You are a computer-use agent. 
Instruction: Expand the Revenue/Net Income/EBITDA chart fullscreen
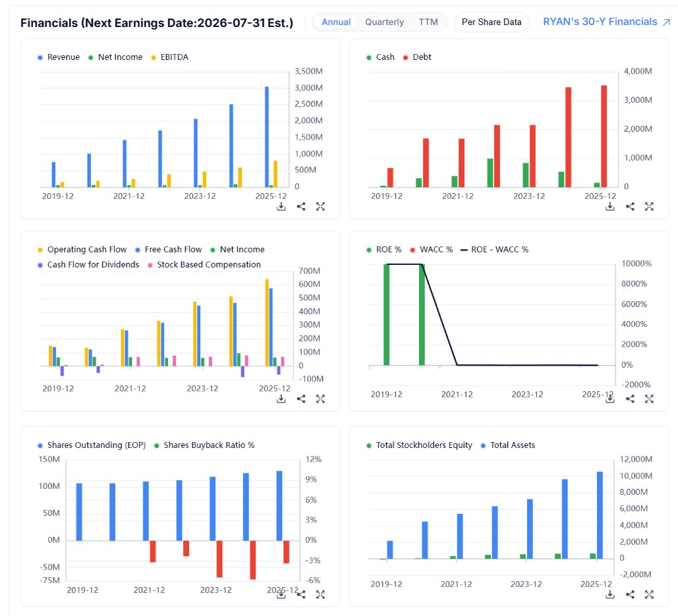point(320,207)
